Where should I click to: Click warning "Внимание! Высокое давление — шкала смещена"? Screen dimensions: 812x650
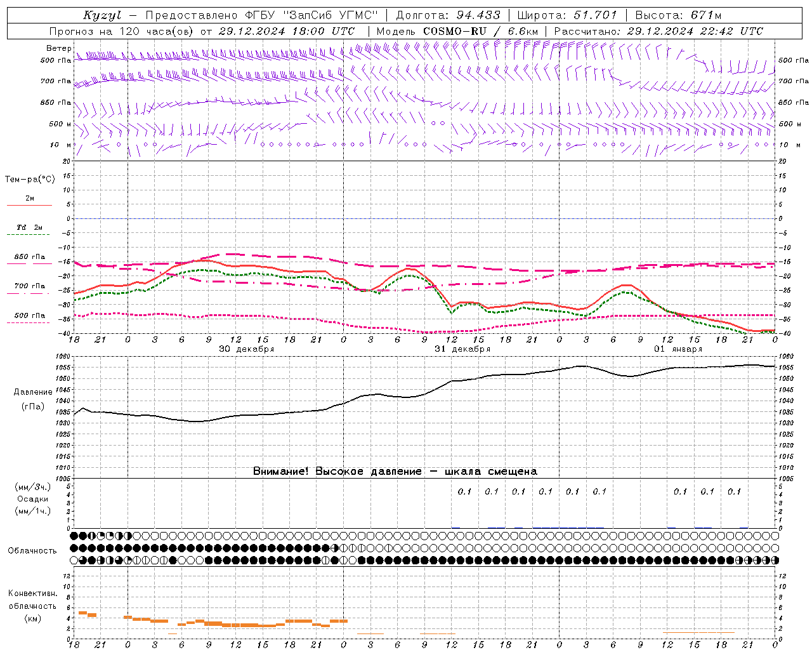395,471
